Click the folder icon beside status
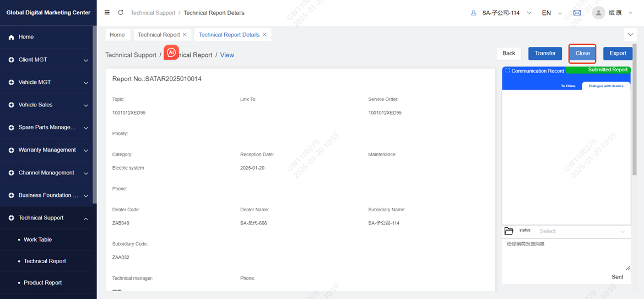 [508, 231]
